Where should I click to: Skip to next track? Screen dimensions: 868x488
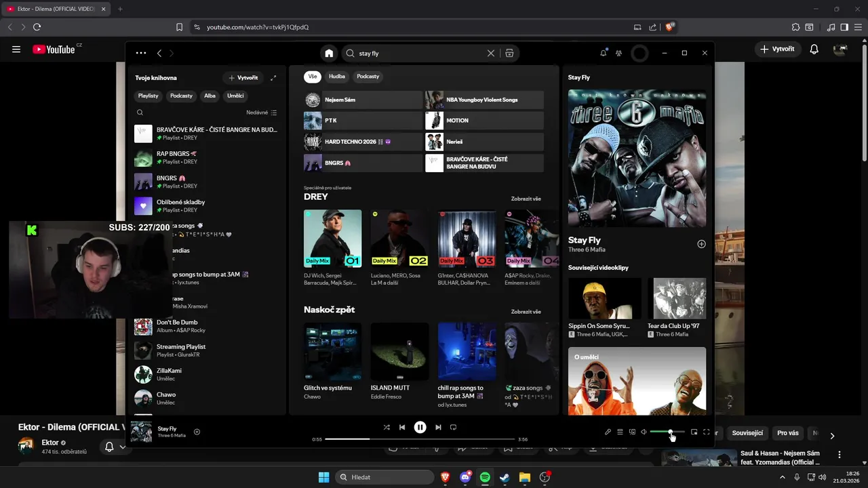click(x=438, y=427)
